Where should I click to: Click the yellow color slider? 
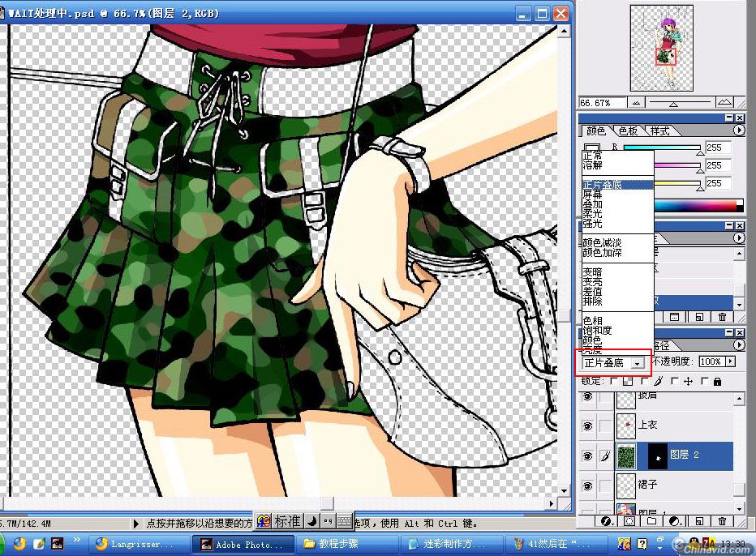677,183
